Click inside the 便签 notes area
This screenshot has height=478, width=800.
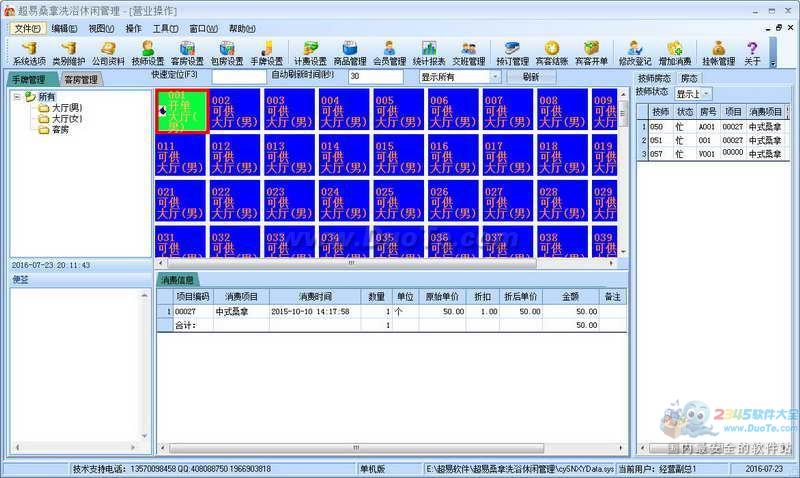tap(76, 365)
